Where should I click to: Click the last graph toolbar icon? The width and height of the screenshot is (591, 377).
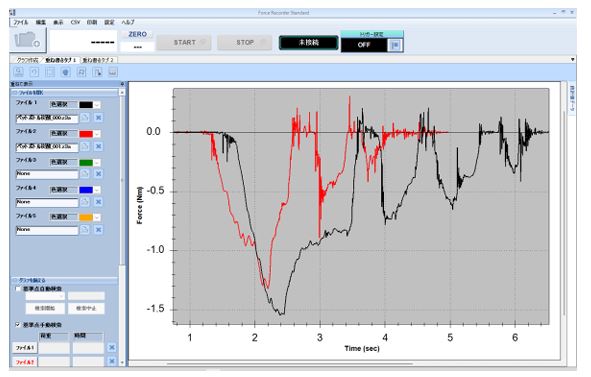point(113,72)
